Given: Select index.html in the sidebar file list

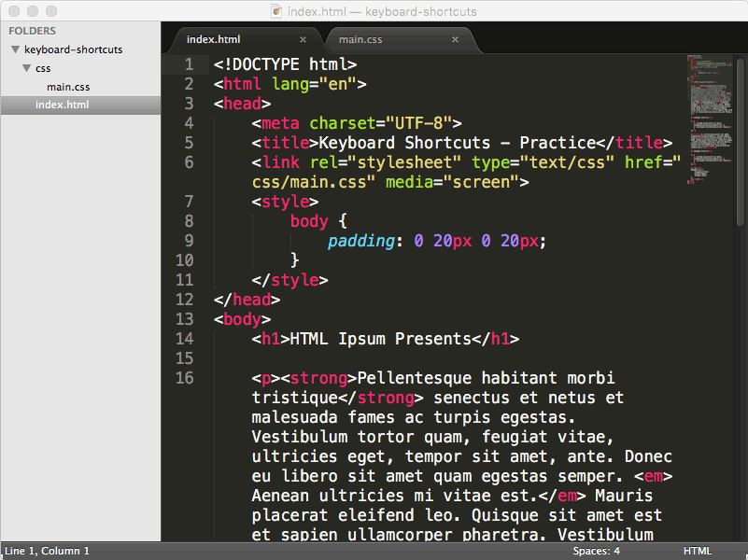Looking at the screenshot, I should click(63, 105).
